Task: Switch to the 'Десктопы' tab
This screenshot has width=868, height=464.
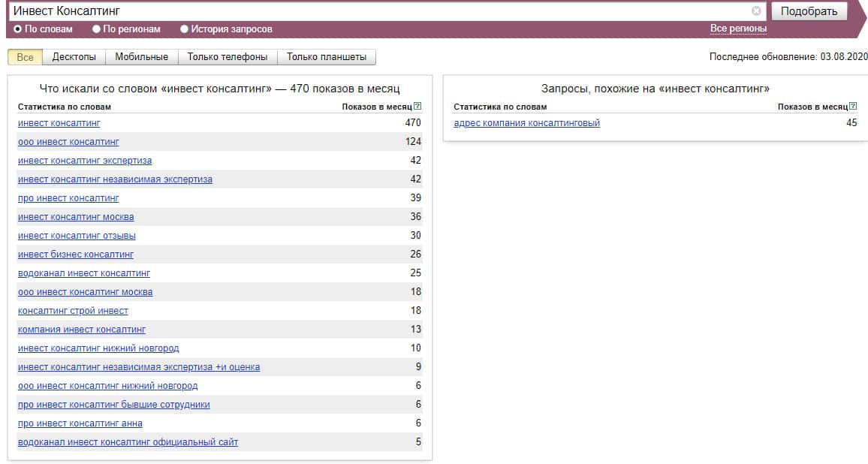Action: (74, 57)
